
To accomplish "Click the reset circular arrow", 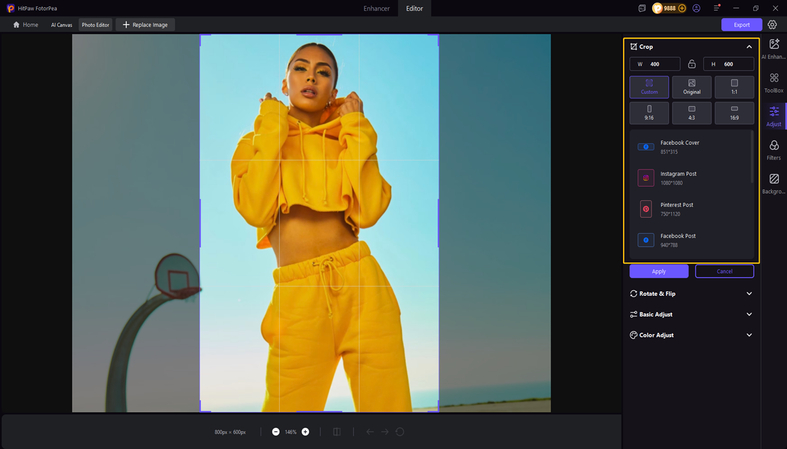I will tap(400, 432).
